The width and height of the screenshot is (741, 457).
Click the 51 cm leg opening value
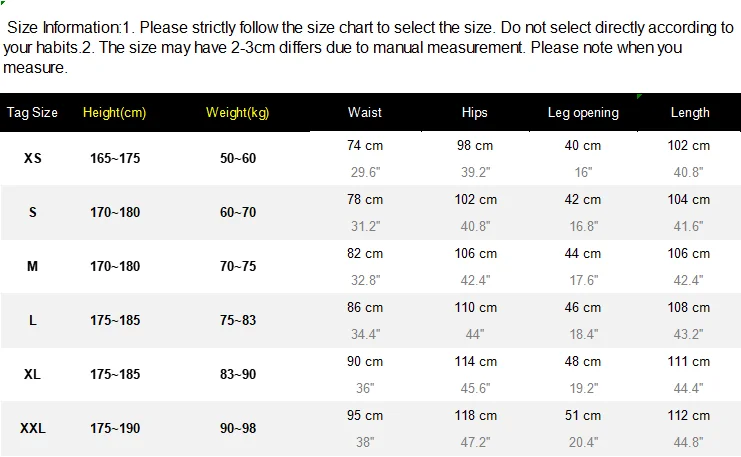coord(583,416)
